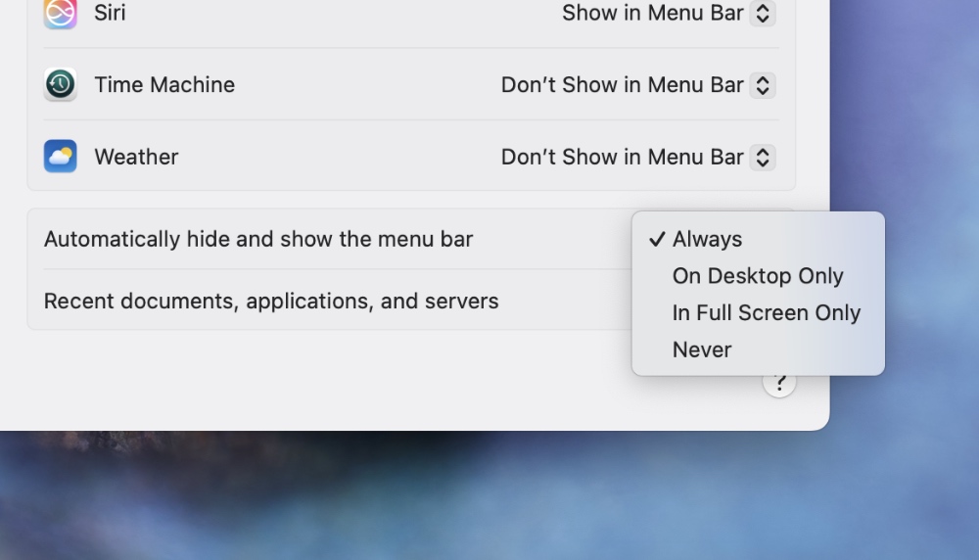979x560 pixels.
Task: Expand Time Machine's Don't Show in Menu Bar popup
Action: click(x=623, y=85)
